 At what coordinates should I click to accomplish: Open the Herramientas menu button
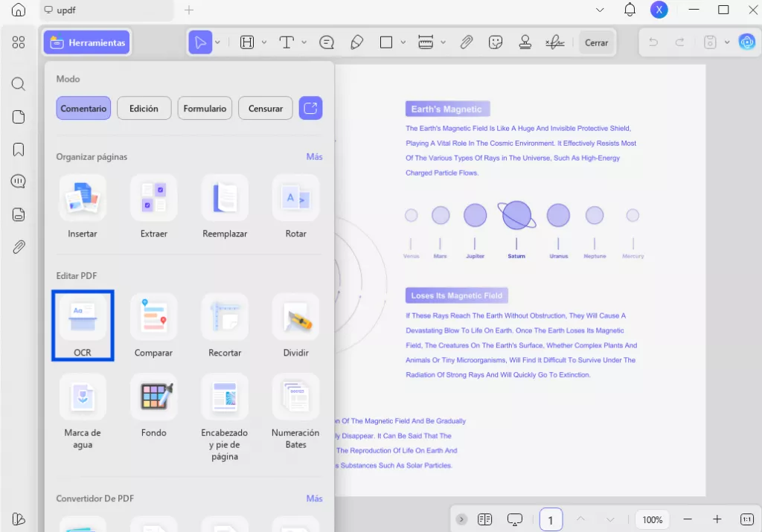(87, 42)
